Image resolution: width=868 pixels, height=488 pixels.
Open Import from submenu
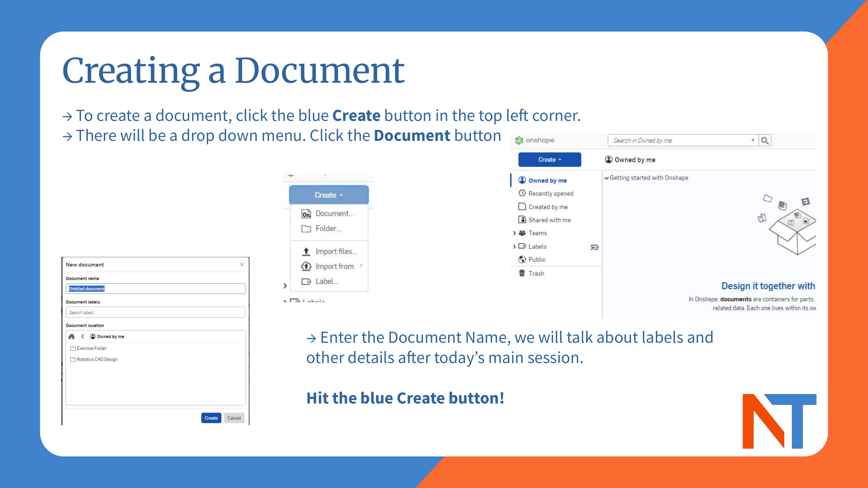click(334, 266)
